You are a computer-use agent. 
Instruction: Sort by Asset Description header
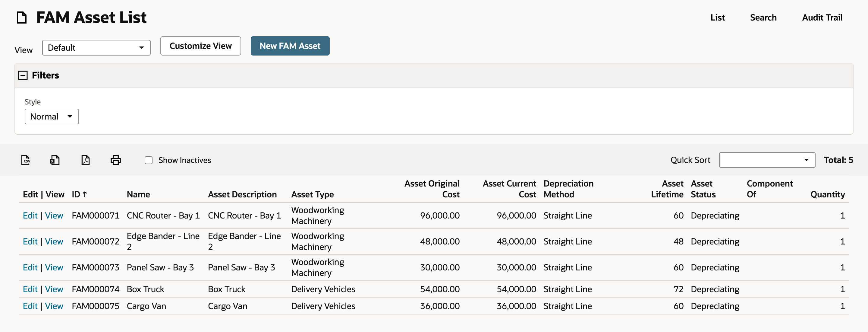[x=242, y=194]
